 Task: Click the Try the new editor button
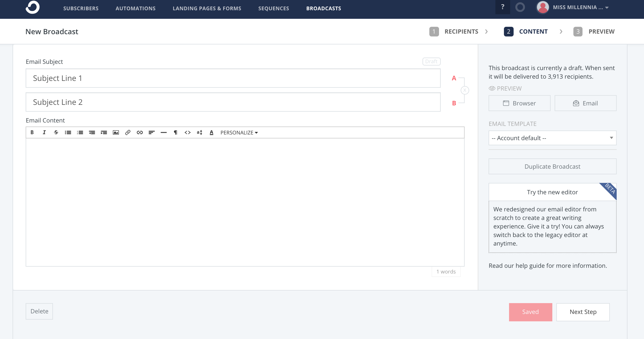552,192
